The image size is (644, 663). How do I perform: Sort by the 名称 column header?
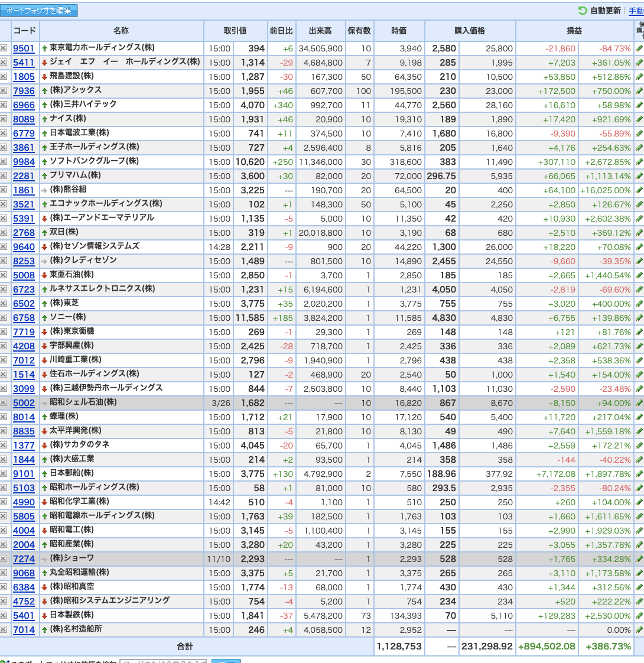pos(121,31)
